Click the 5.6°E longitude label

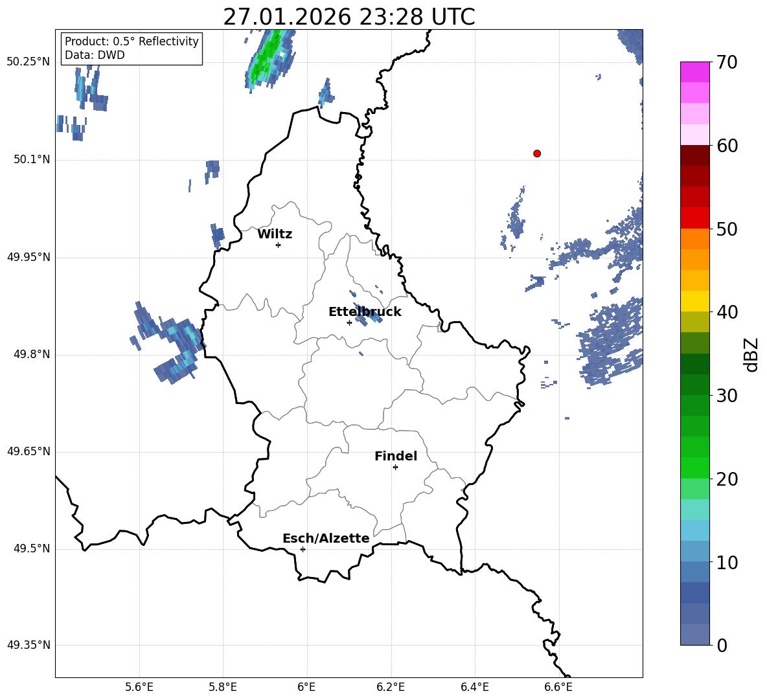[x=139, y=687]
